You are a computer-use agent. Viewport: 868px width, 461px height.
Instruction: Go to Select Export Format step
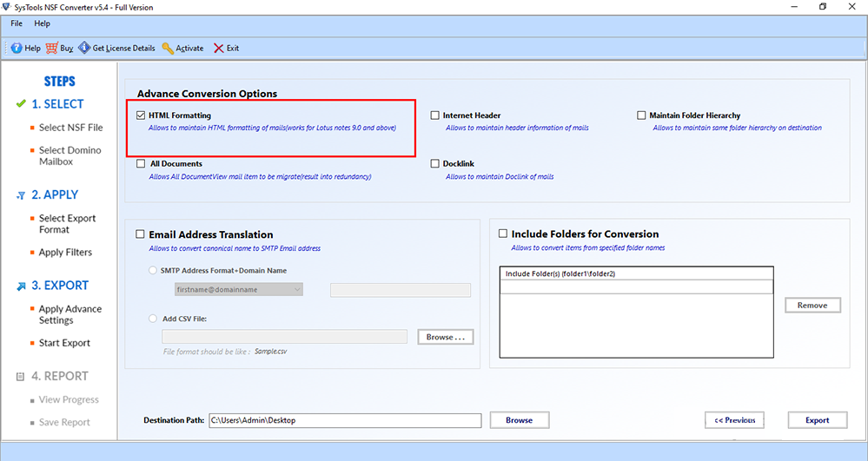coord(67,224)
